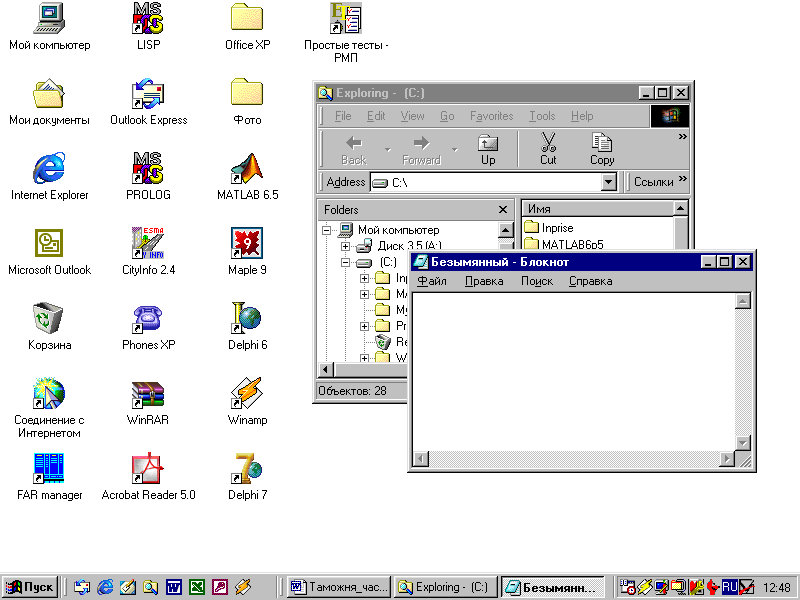Click the Back button in Explorer toolbar
The height and width of the screenshot is (600, 800).
point(354,149)
